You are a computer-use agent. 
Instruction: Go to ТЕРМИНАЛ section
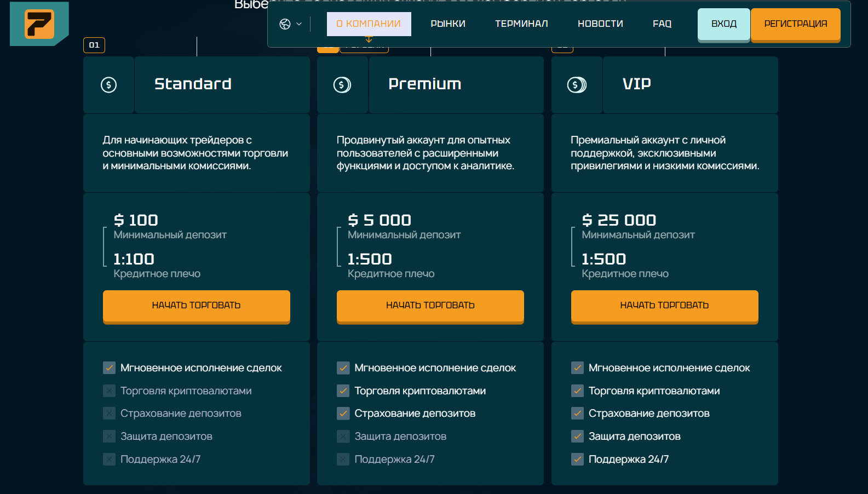click(x=521, y=24)
